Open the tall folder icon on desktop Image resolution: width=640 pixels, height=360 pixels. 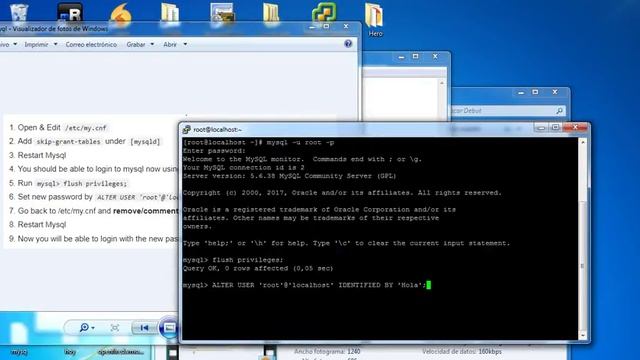click(x=271, y=13)
